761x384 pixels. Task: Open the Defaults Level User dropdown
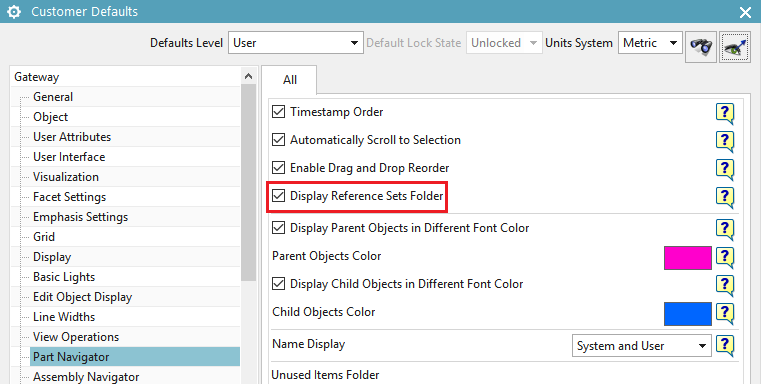click(x=296, y=43)
